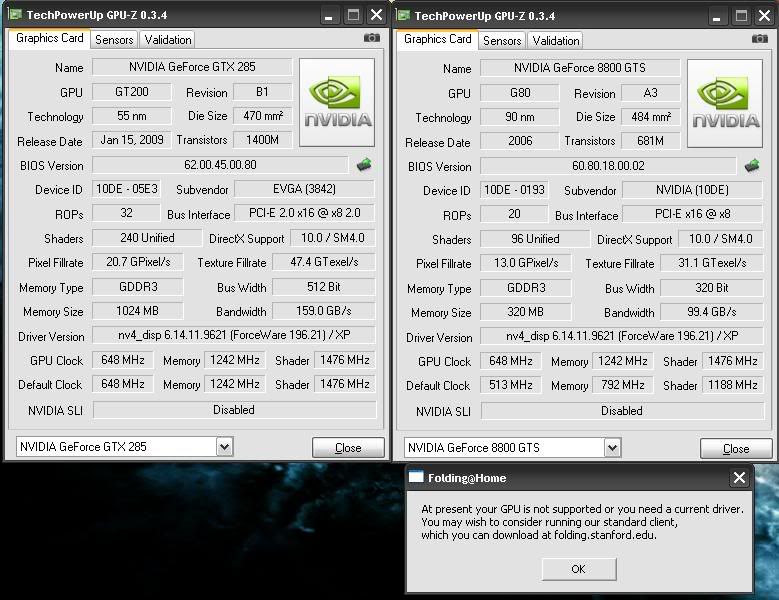The width and height of the screenshot is (779, 600).
Task: Click Transistors value 1400M
Action: [262, 140]
